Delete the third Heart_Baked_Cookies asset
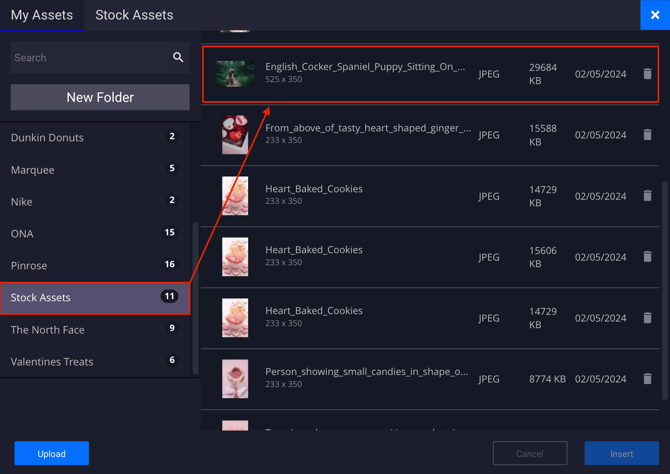 (x=647, y=318)
